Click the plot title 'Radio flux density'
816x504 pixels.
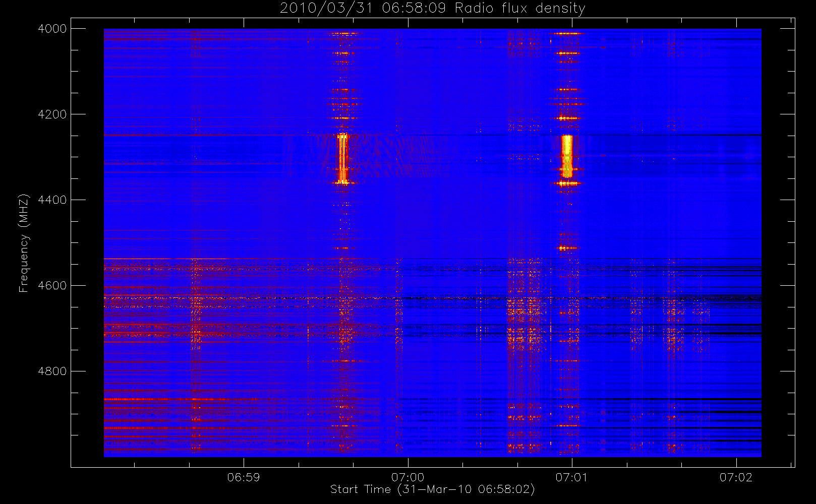tap(520, 9)
